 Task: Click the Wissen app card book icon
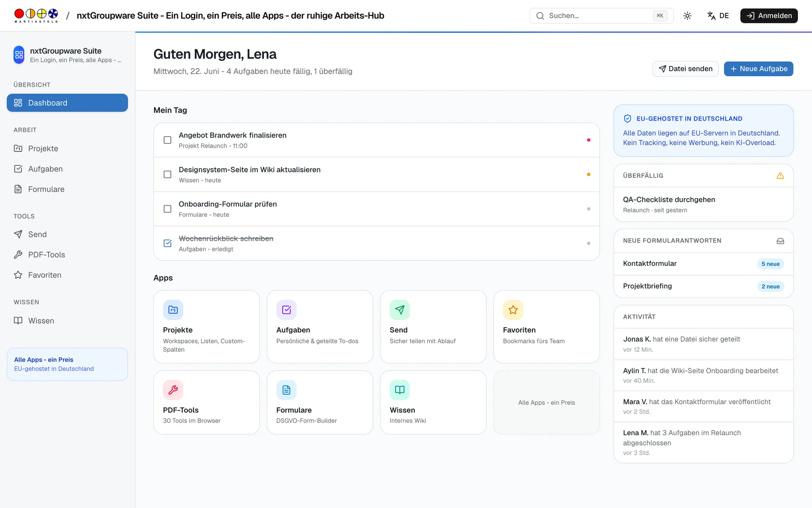[x=400, y=390]
